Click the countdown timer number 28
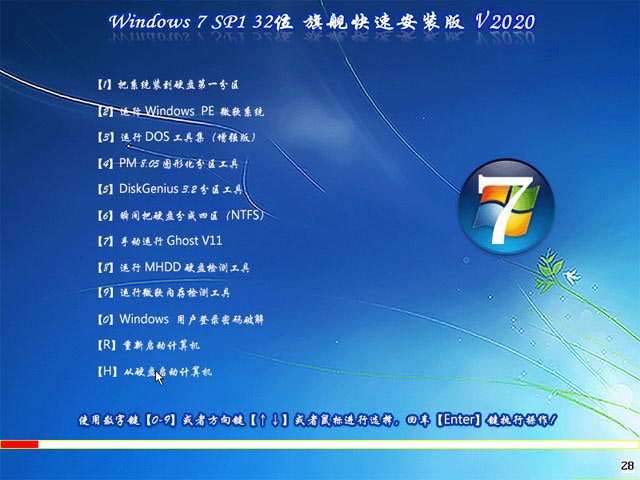 coord(627,466)
